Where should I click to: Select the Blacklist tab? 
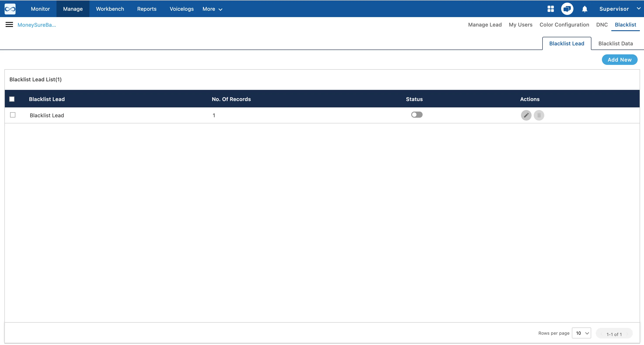coord(625,25)
